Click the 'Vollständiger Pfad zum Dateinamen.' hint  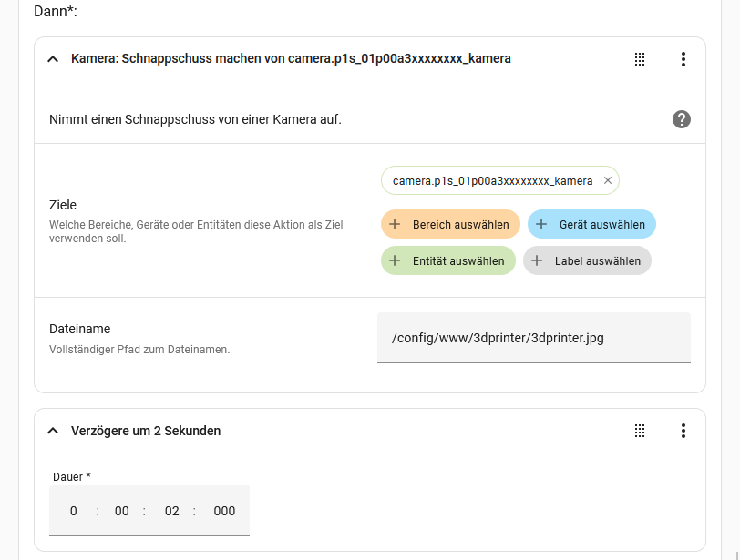coord(139,350)
